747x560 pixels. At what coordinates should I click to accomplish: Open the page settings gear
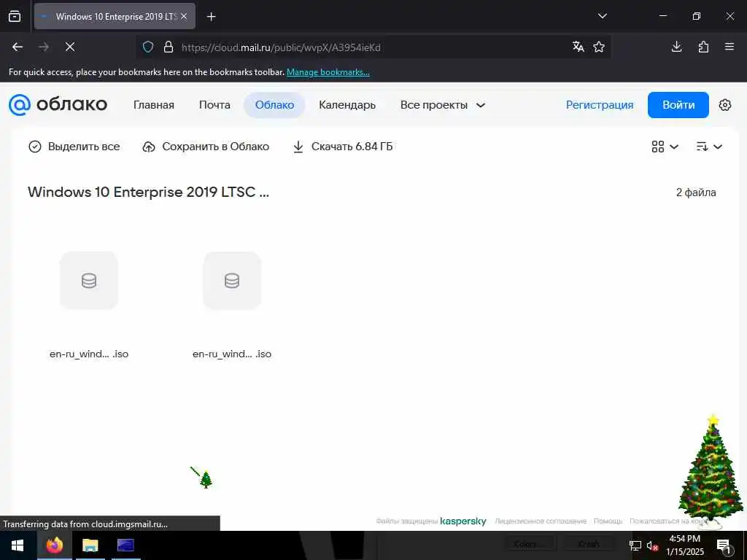click(724, 105)
